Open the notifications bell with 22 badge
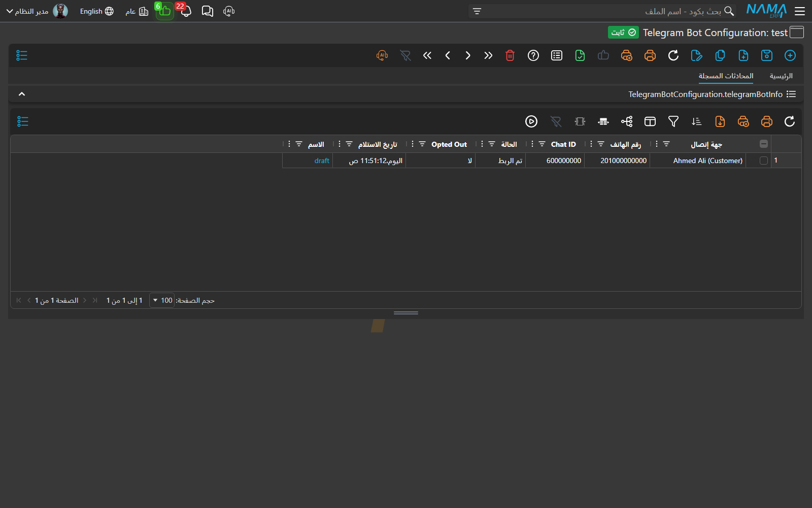Screen dimensions: 812x508 (x=185, y=11)
